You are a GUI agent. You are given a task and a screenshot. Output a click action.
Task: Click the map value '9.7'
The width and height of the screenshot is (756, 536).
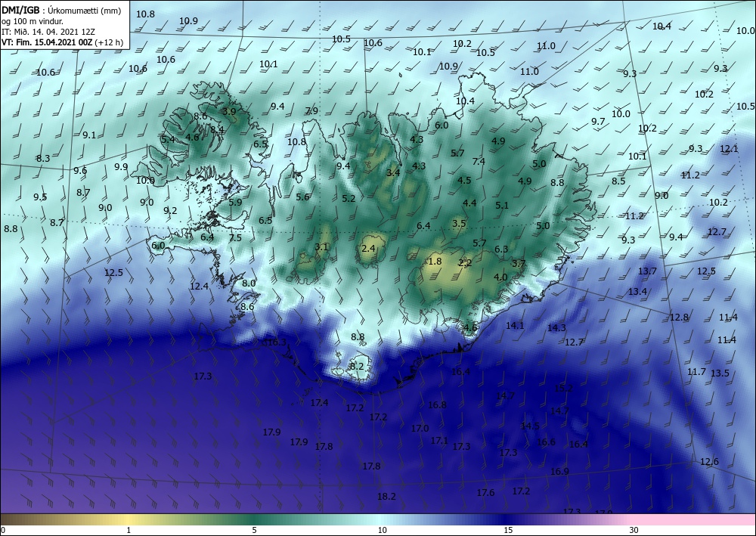point(598,122)
